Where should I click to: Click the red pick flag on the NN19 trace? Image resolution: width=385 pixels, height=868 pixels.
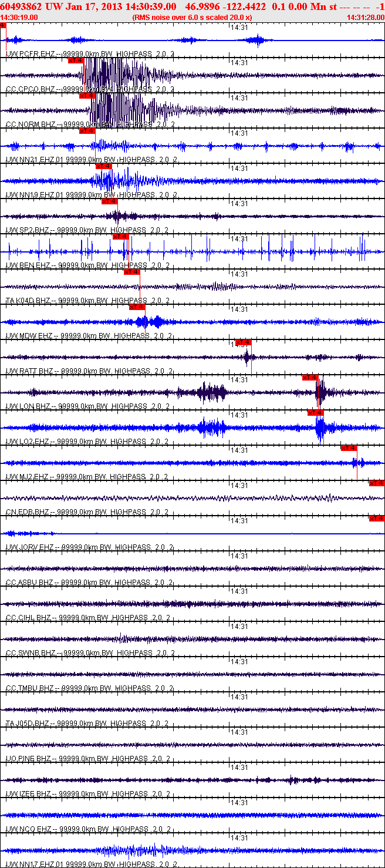103,166
